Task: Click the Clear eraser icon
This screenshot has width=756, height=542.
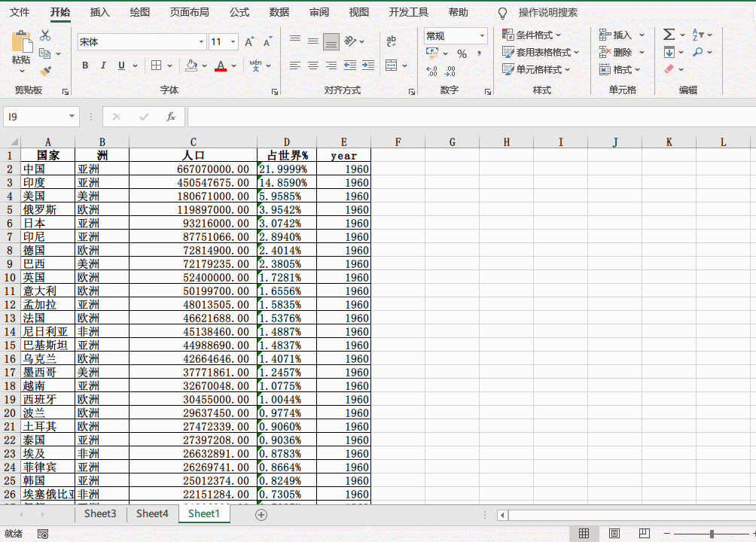Action: click(669, 69)
